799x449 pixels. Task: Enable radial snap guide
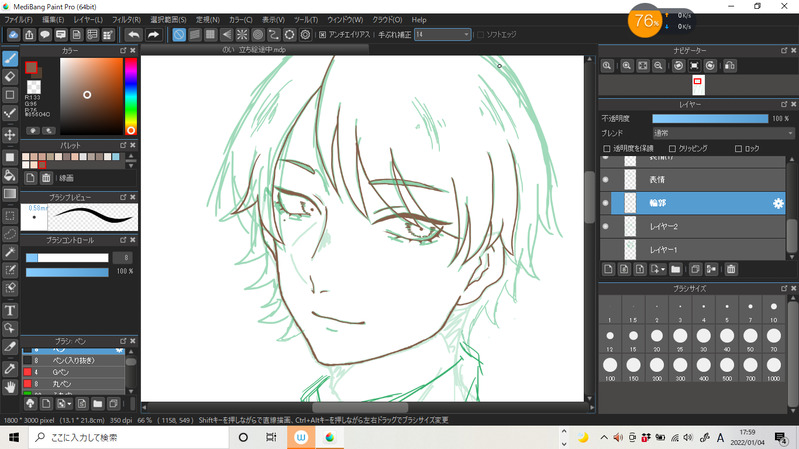pyautogui.click(x=242, y=35)
